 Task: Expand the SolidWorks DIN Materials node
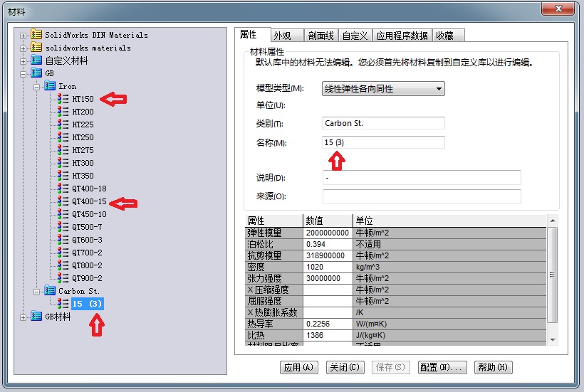coord(23,36)
